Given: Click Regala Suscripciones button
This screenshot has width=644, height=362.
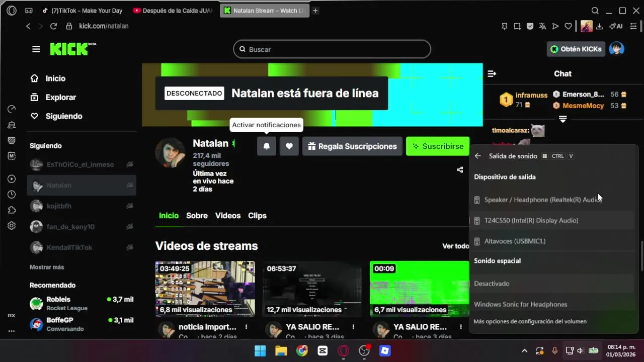Looking at the screenshot, I should pyautogui.click(x=352, y=146).
